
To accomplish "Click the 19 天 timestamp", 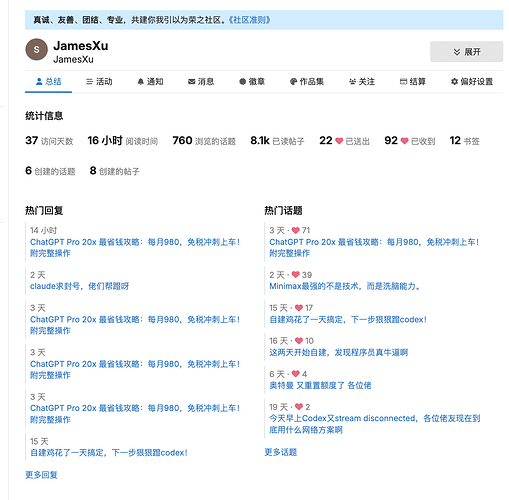I will click(278, 407).
